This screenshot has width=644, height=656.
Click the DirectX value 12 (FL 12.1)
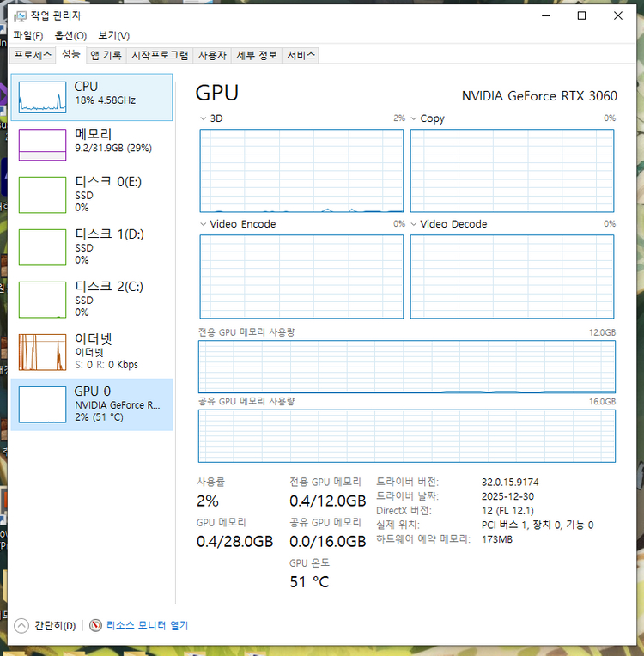click(507, 510)
